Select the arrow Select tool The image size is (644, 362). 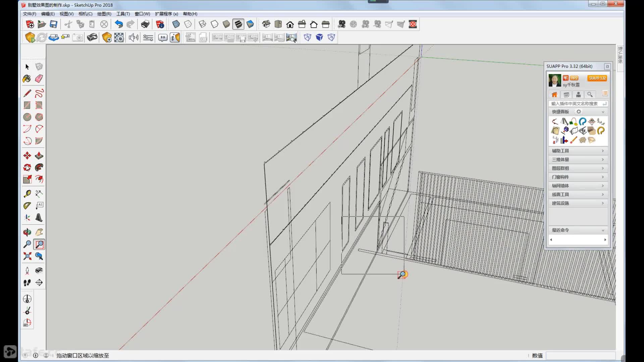coord(27,67)
